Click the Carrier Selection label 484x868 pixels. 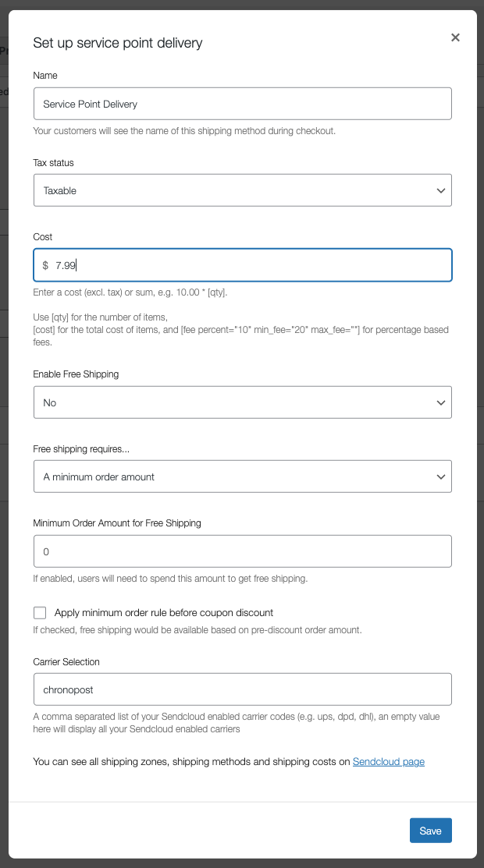tap(66, 661)
